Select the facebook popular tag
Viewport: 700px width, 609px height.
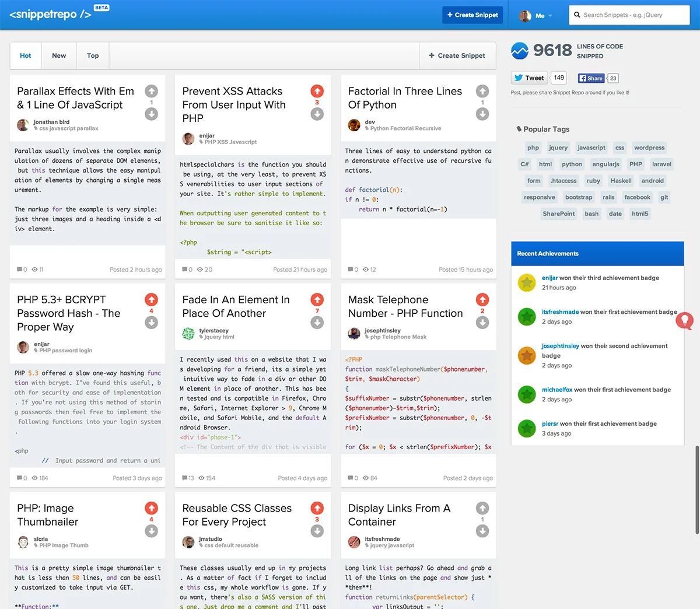[637, 197]
